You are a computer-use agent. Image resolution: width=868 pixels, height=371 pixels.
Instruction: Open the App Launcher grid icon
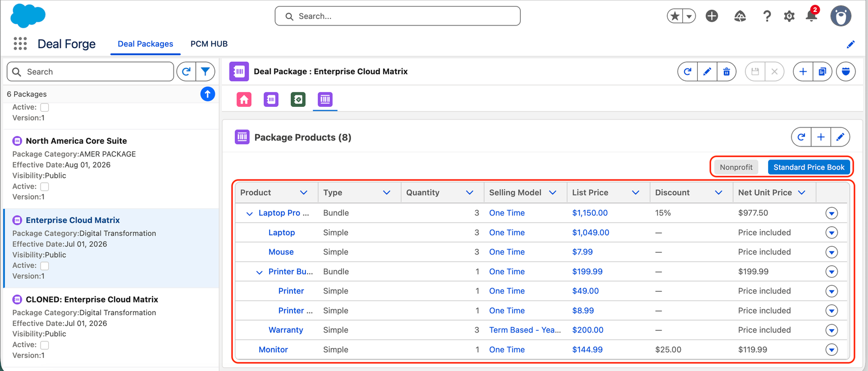pyautogui.click(x=20, y=43)
